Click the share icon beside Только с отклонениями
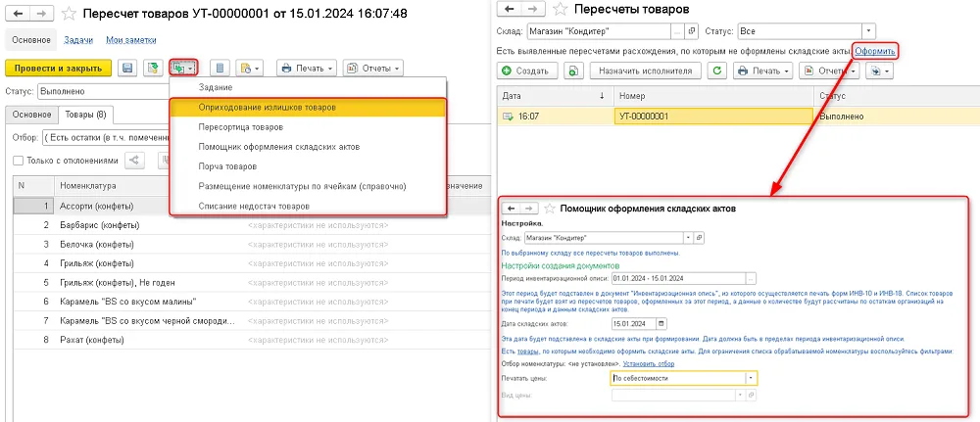Viewport: 980px width, 422px height. coord(134,161)
